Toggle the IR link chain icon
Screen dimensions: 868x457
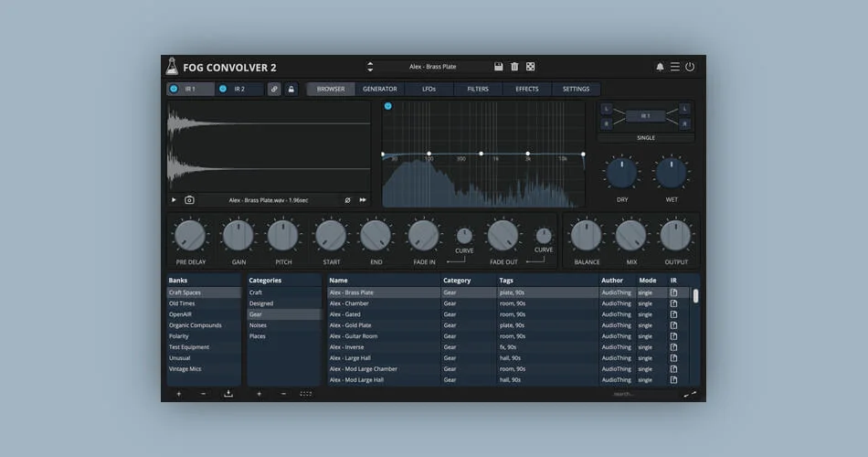click(x=274, y=90)
